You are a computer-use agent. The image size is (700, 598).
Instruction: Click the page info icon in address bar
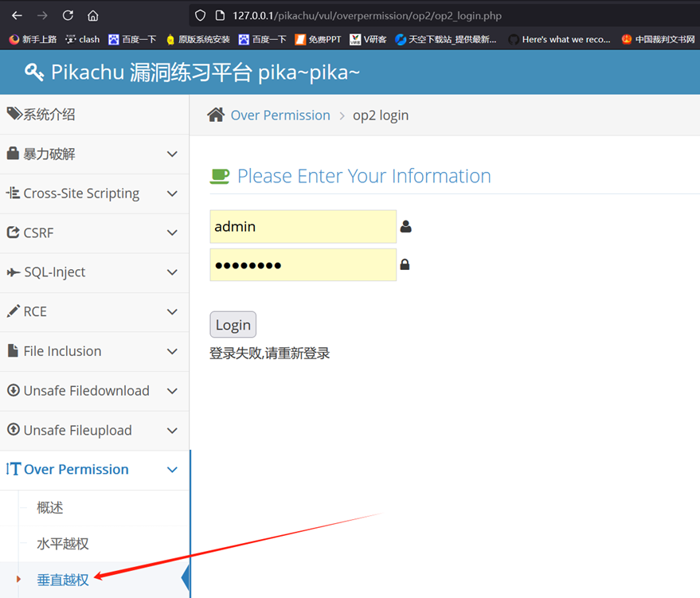(220, 16)
